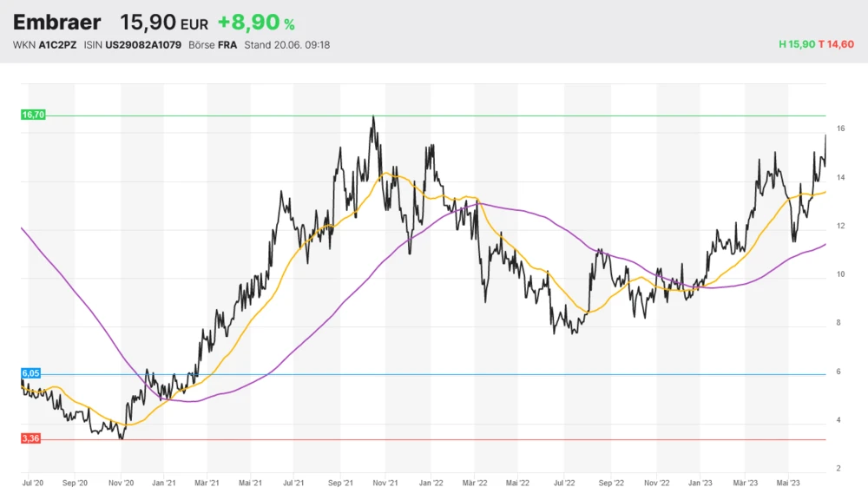Click the 16 value on price axis
This screenshot has height=494, width=868.
840,128
